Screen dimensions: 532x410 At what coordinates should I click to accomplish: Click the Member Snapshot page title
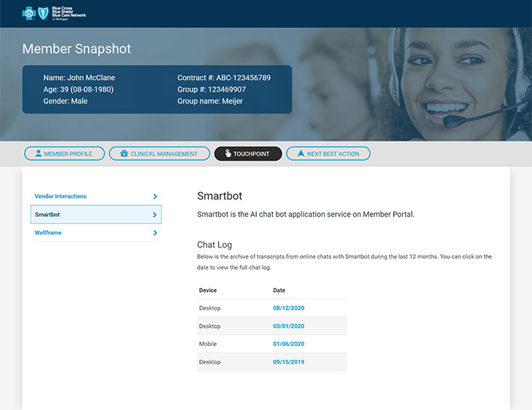point(77,49)
